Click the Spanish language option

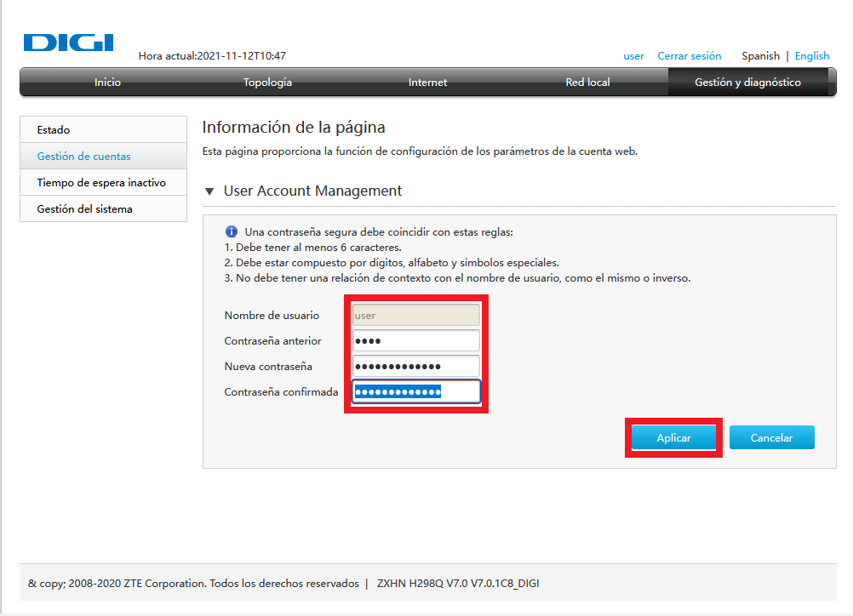[x=759, y=55]
